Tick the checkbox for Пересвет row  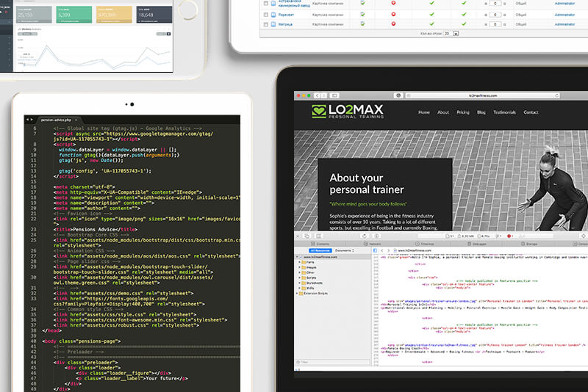[266, 15]
